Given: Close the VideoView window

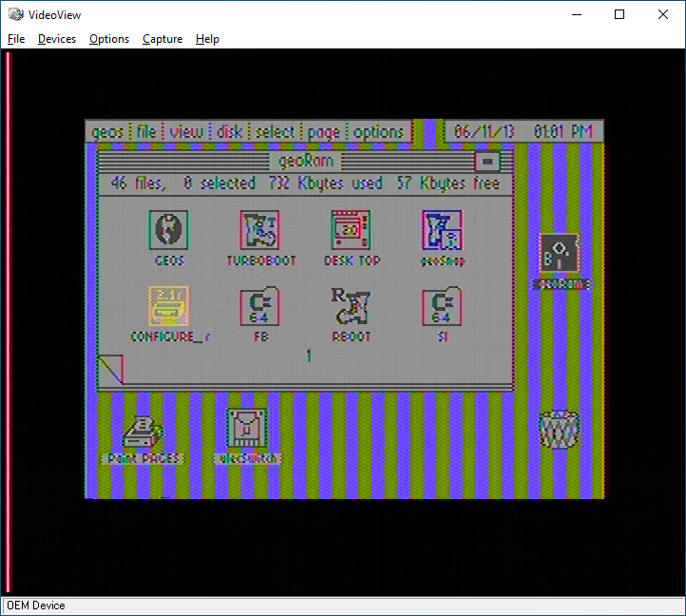Looking at the screenshot, I should pyautogui.click(x=663, y=14).
